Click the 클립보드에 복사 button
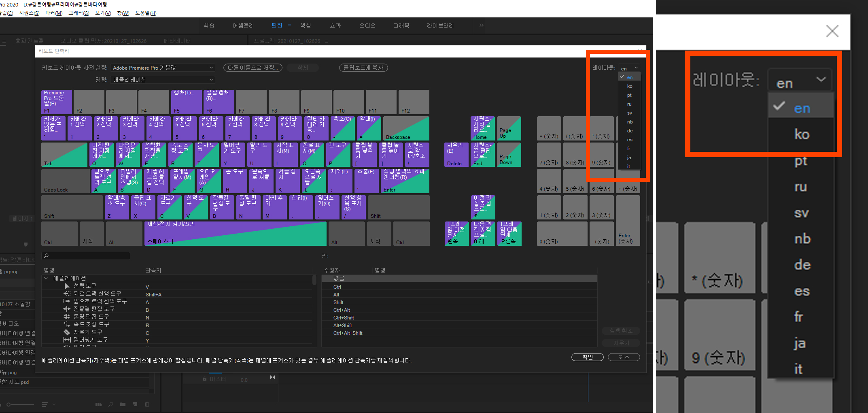This screenshot has height=413, width=868. click(x=363, y=68)
